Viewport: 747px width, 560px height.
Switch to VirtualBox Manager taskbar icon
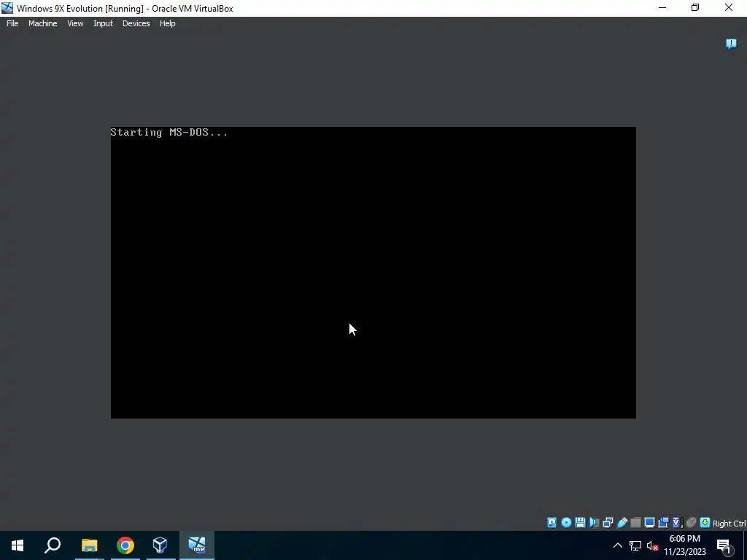click(160, 545)
